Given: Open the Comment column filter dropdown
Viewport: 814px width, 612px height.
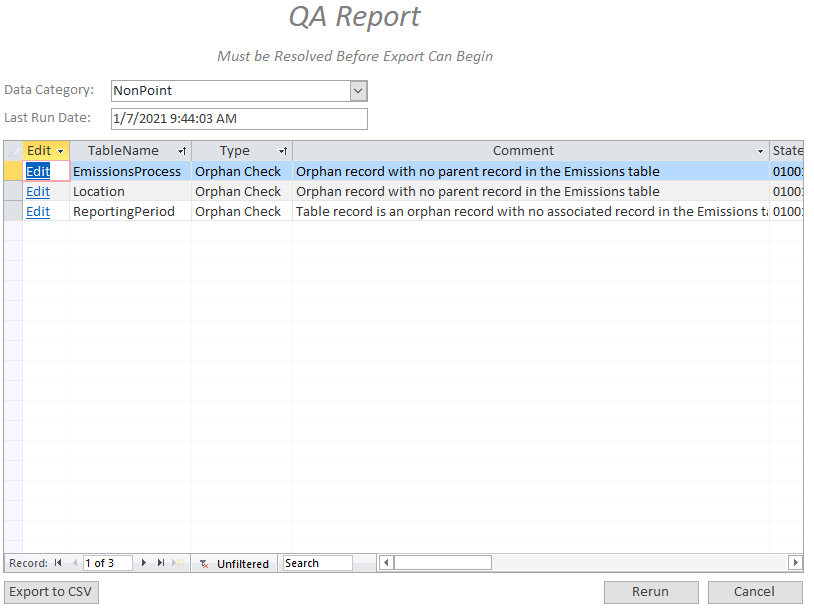Looking at the screenshot, I should tap(759, 150).
